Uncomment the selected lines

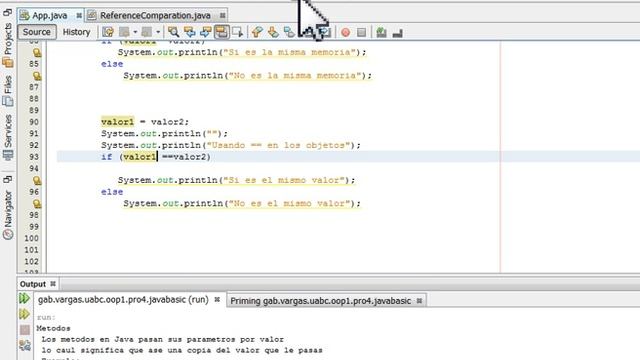pyautogui.click(x=398, y=33)
